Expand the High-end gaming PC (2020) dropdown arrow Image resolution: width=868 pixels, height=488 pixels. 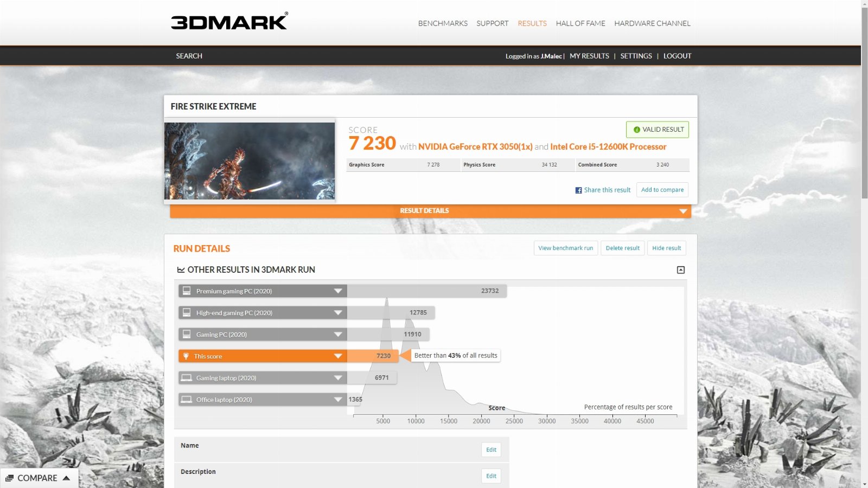pos(338,313)
